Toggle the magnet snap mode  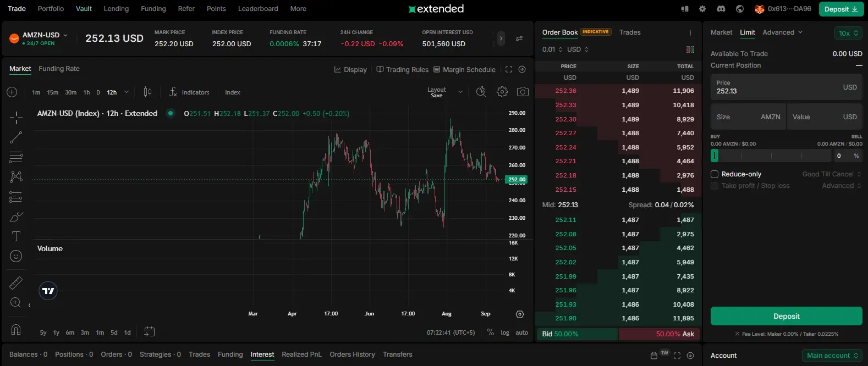tap(16, 330)
